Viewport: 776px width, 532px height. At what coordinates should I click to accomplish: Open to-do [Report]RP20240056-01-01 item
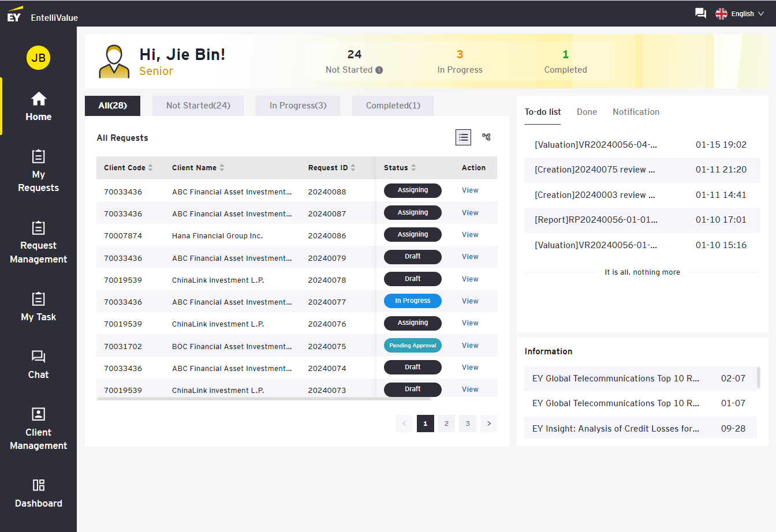coord(642,220)
